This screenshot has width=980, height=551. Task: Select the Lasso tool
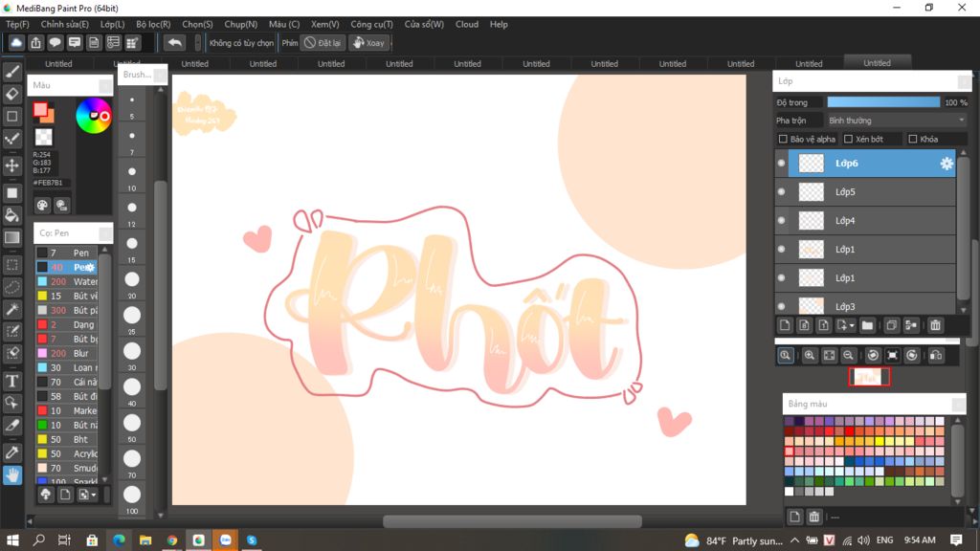(x=11, y=287)
